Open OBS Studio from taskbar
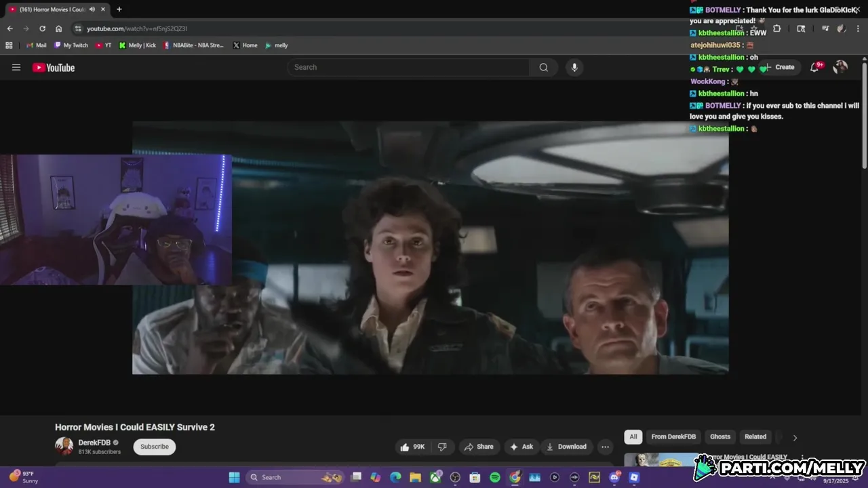Viewport: 868px width, 488px height. (x=455, y=477)
